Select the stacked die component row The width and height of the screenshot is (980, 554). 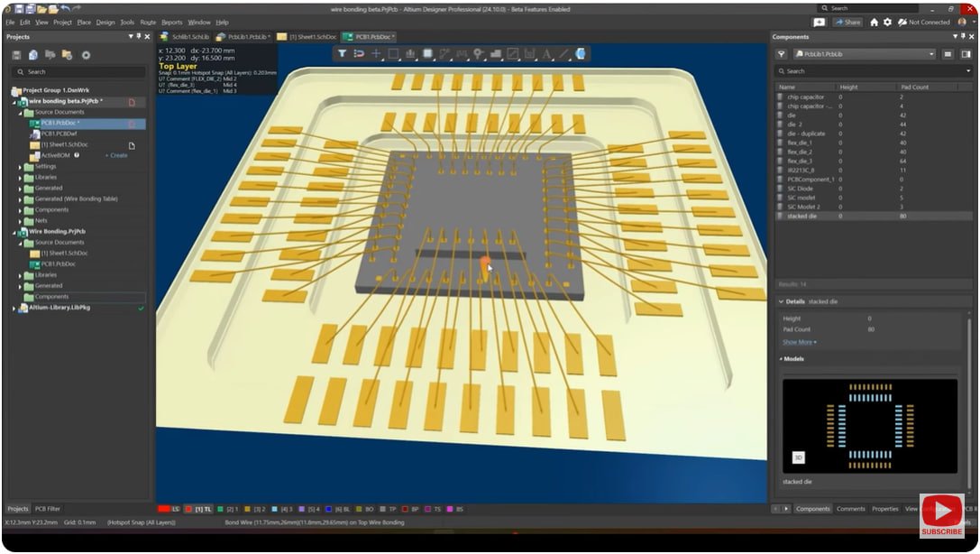click(x=874, y=217)
